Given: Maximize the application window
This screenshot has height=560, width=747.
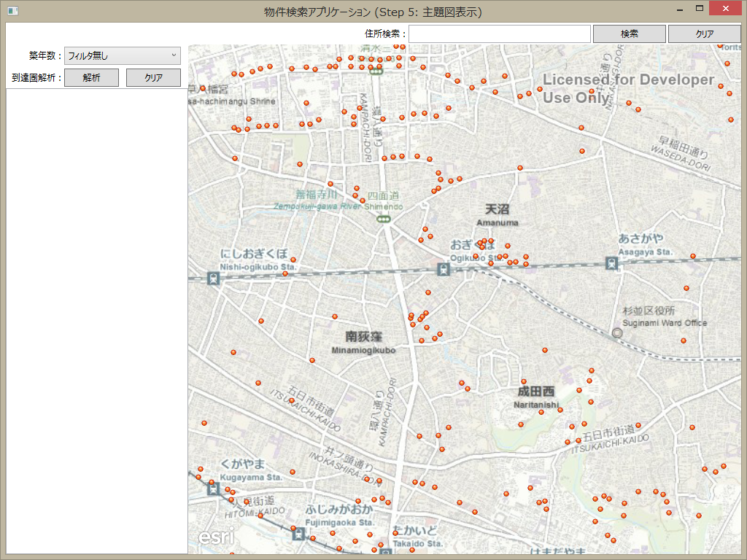Looking at the screenshot, I should point(700,9).
